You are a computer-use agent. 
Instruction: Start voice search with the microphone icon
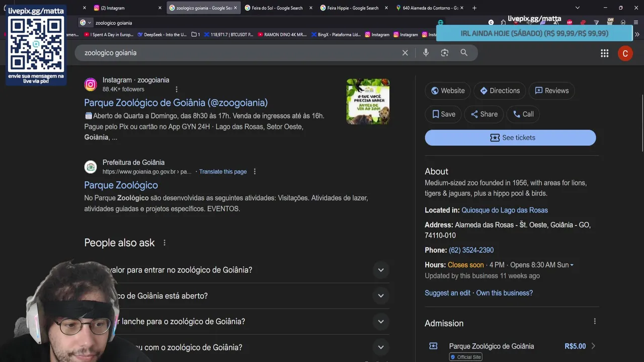426,53
